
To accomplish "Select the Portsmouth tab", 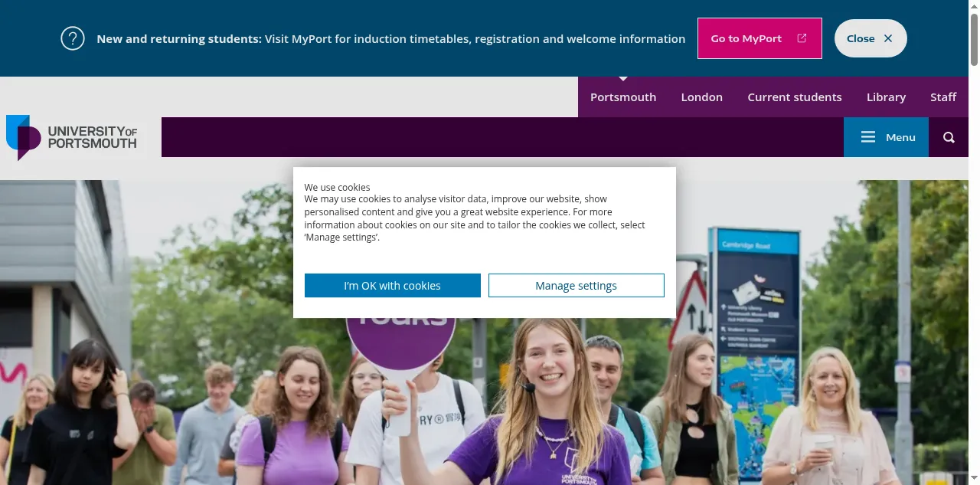I will tap(623, 97).
